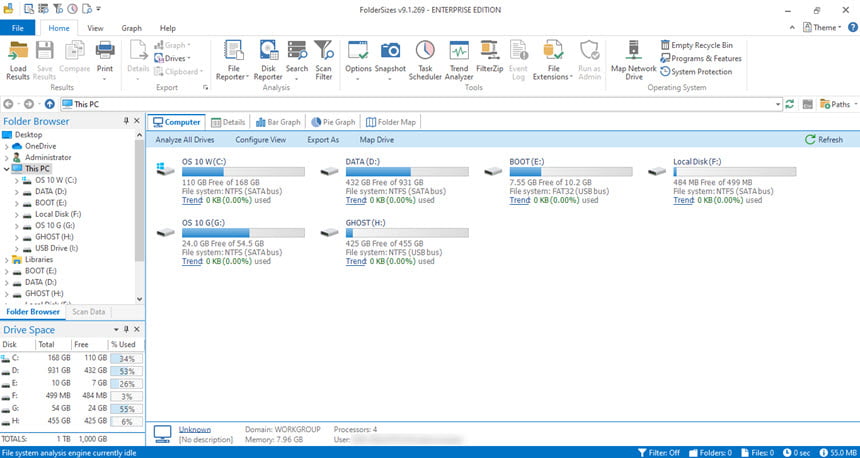Image resolution: width=860 pixels, height=458 pixels.
Task: Click Analyze All Drives
Action: tap(185, 139)
